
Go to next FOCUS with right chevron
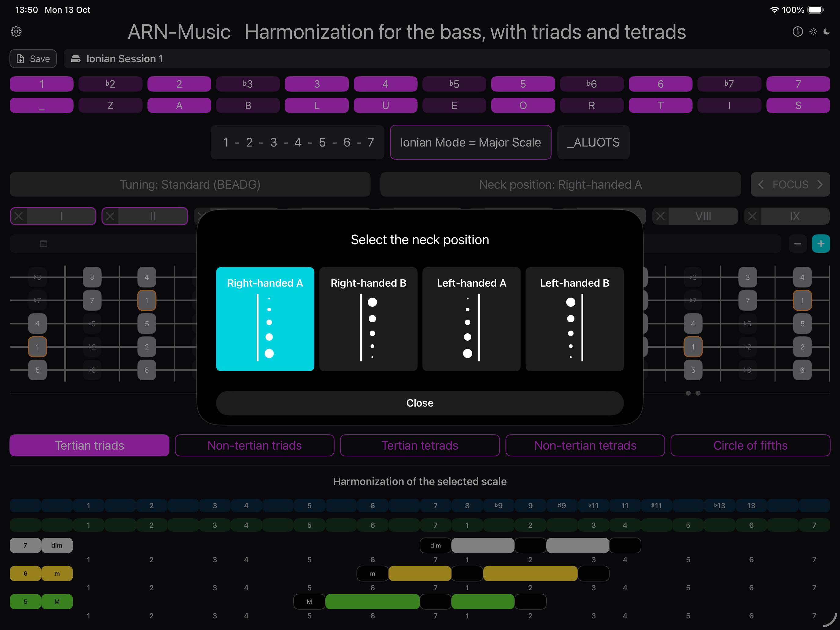click(820, 185)
